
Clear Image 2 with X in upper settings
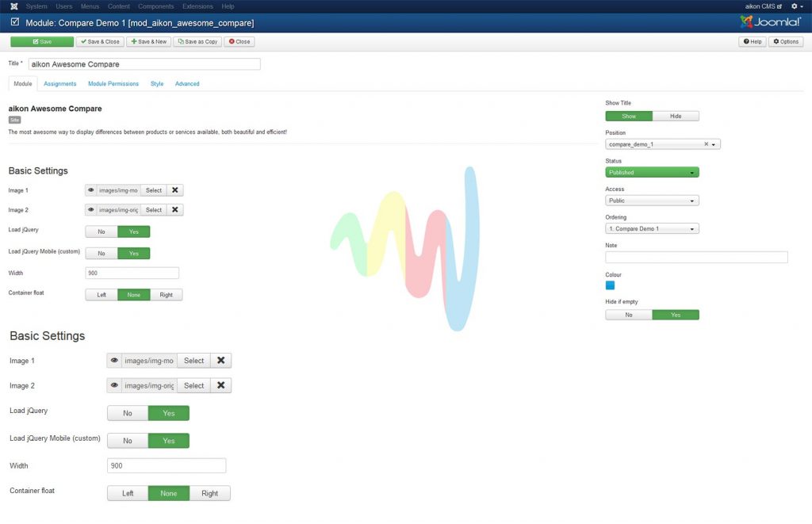point(175,210)
